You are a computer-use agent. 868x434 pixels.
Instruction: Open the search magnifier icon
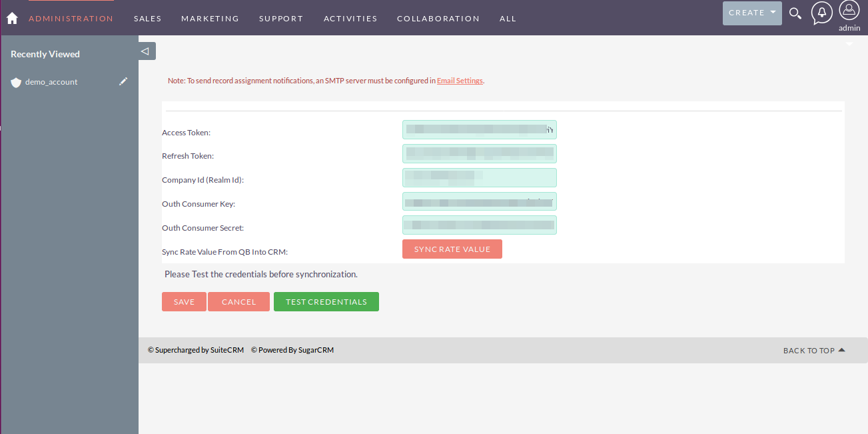pos(795,13)
